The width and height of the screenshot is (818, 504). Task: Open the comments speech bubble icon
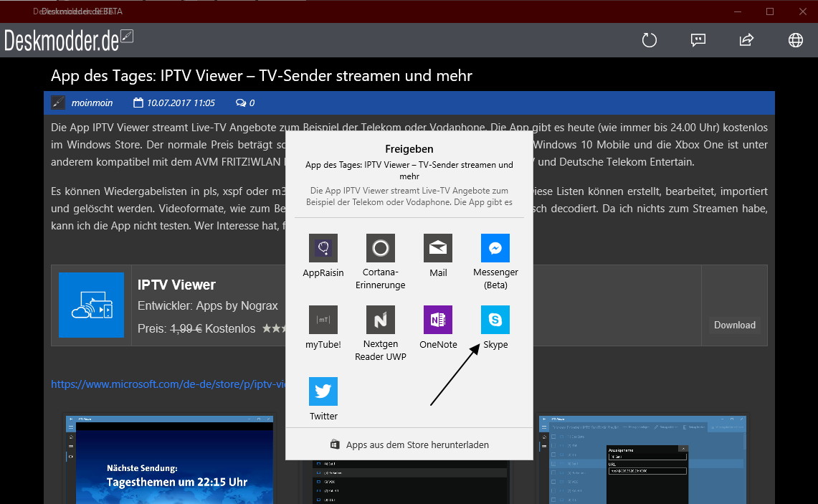tap(698, 40)
